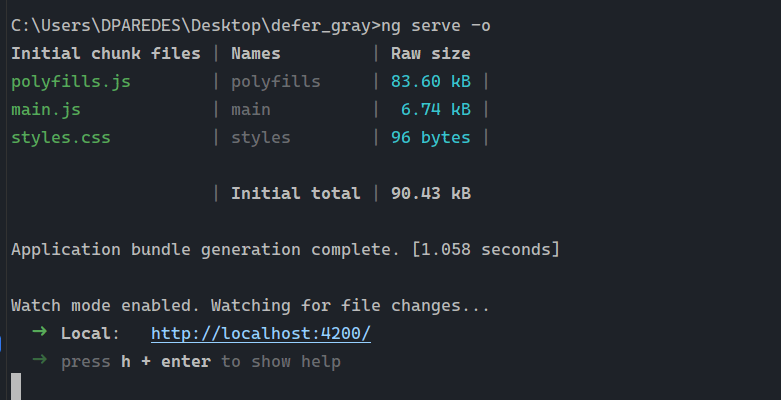781x400 pixels.
Task: Open the http://localhost:4200/ link
Action: (260, 333)
